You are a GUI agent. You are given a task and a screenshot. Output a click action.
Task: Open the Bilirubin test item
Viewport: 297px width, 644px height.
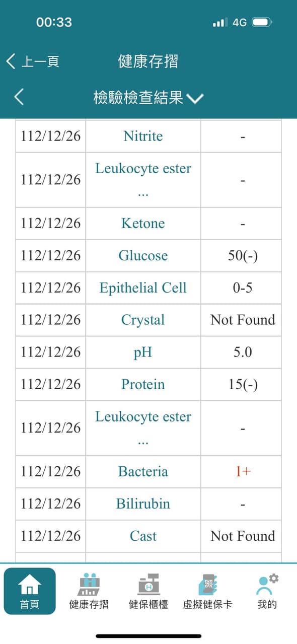coord(143,504)
